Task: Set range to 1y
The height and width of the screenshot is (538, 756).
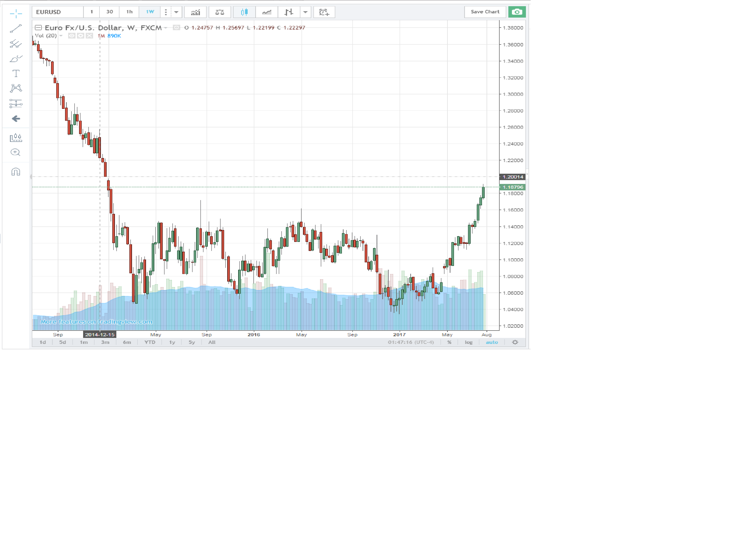Action: tap(172, 342)
